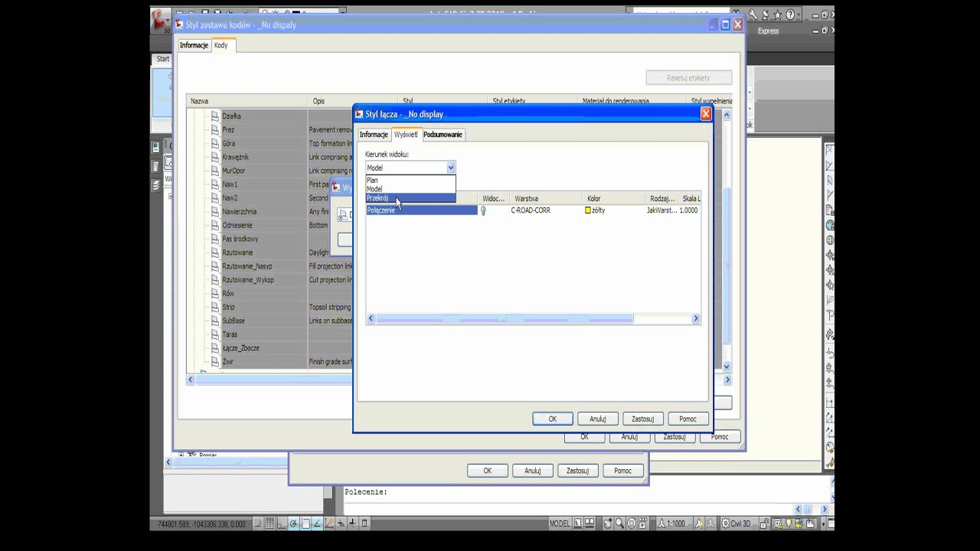Open the Podsumowanie tab
Viewport: 980px width, 551px height.
point(443,135)
